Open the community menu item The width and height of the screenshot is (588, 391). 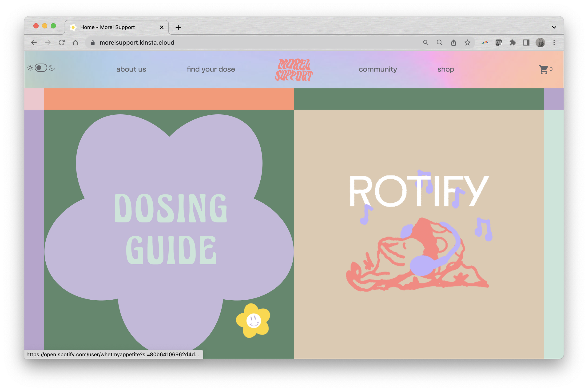pos(378,69)
